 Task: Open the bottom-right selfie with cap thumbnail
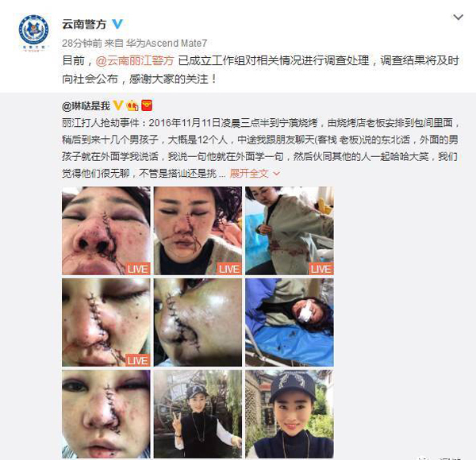pos(290,414)
